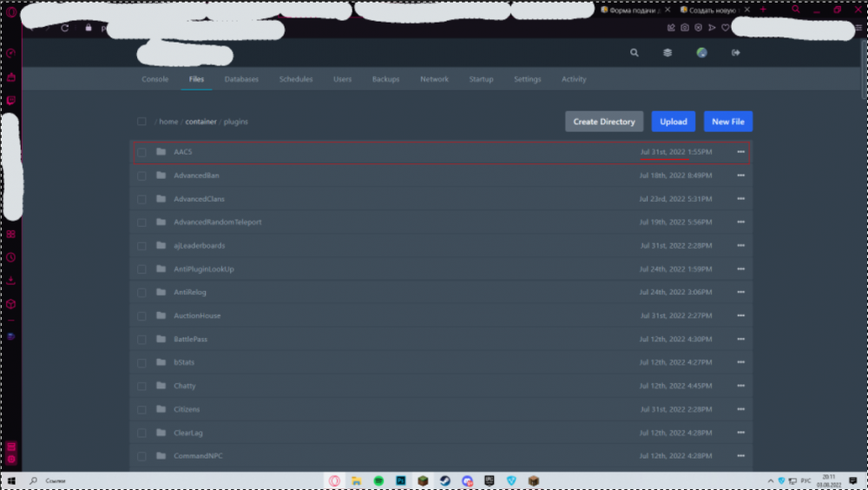This screenshot has height=490, width=868.
Task: Tick the AntiRelog folder checkbox
Action: (141, 292)
